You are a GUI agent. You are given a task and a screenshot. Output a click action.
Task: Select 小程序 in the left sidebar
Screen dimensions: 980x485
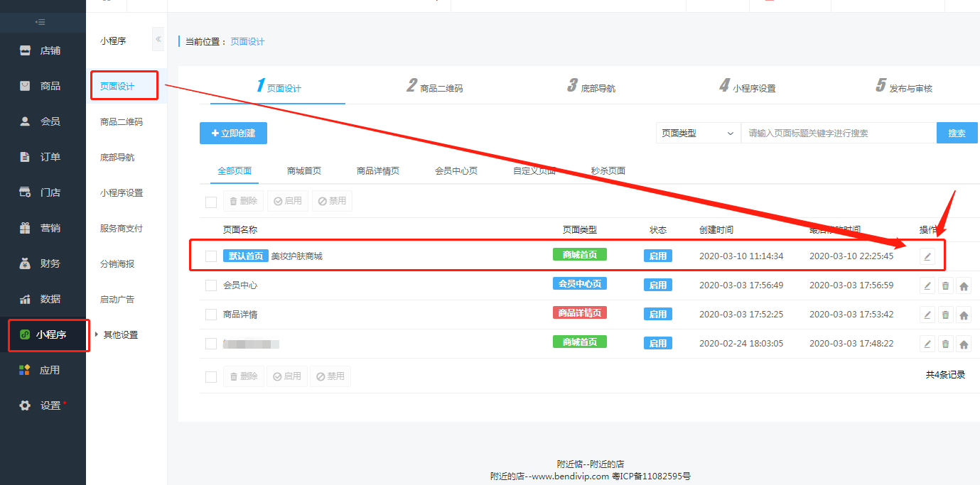coord(43,334)
